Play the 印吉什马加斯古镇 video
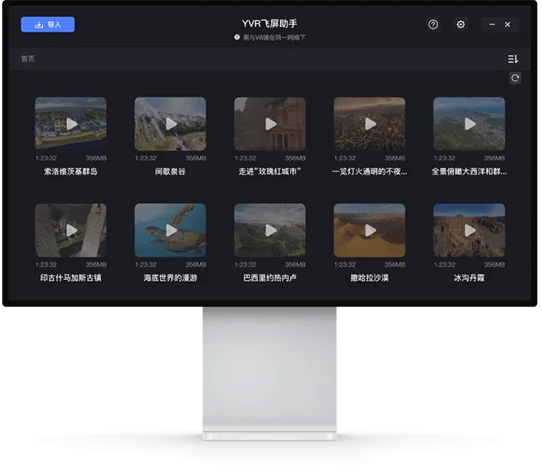The height and width of the screenshot is (471, 542). 71,230
